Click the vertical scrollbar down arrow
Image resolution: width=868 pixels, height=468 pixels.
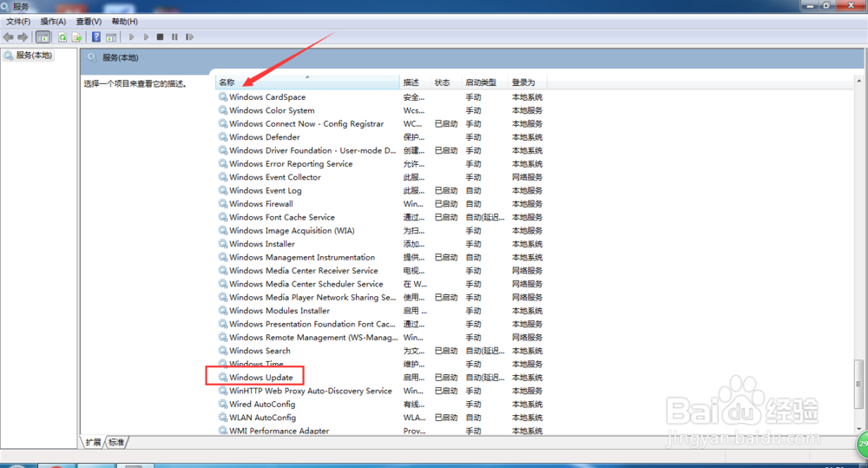coord(859,429)
